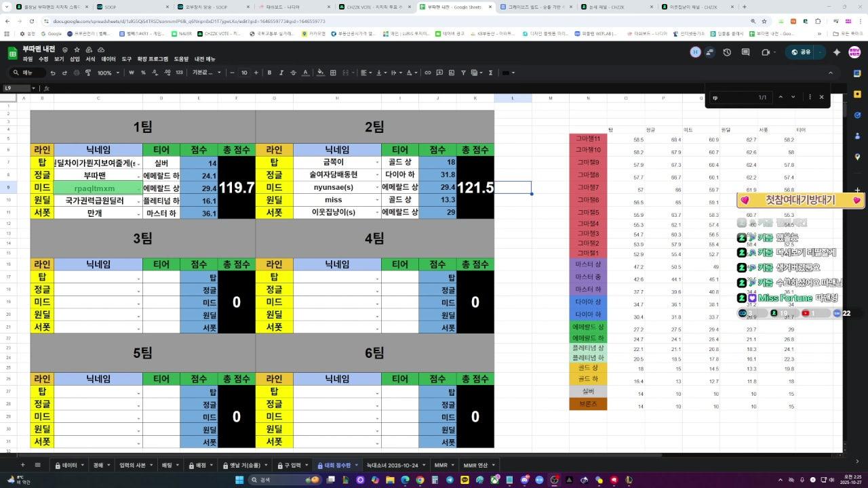
Task: Open version history clock icon
Action: click(728, 52)
